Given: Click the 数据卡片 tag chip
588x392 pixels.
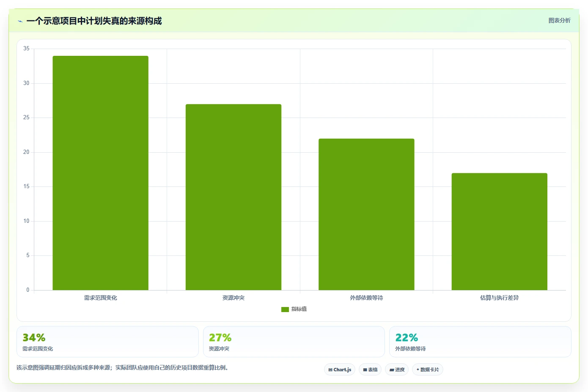Looking at the screenshot, I should [428, 370].
